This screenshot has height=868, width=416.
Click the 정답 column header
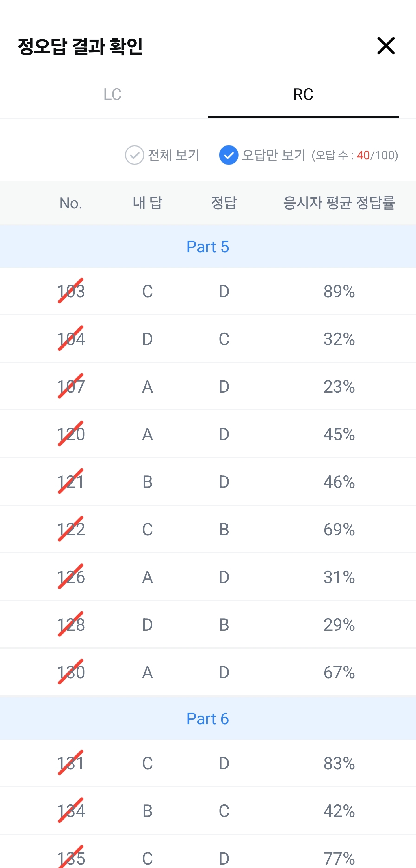click(224, 203)
